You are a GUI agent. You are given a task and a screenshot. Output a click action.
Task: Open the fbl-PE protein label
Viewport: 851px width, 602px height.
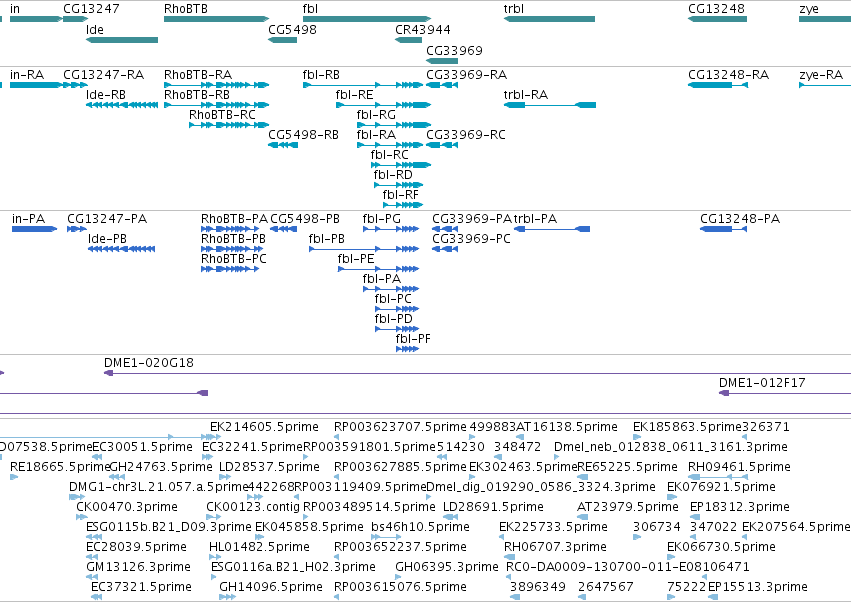[x=356, y=259]
